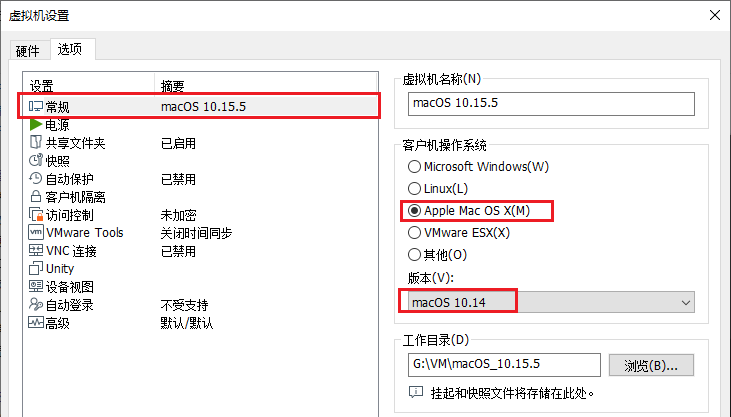Select the 电源 power settings row

tap(200, 125)
